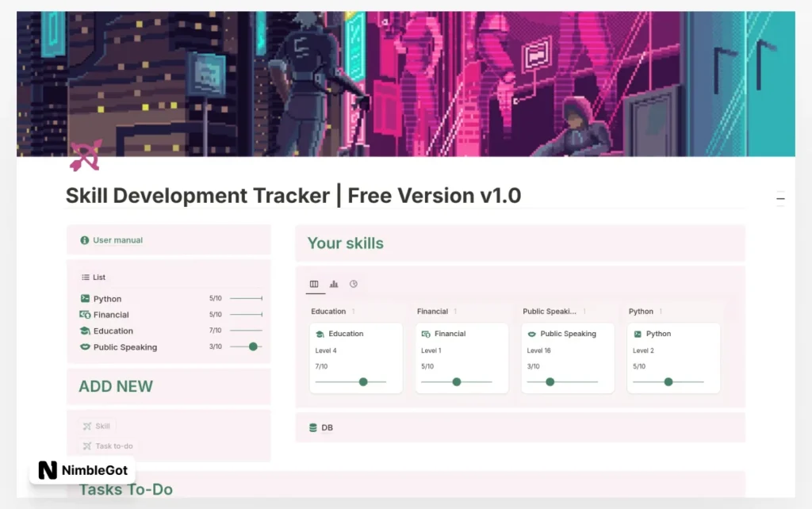Click the Financial card slider knob
The height and width of the screenshot is (509, 812).
[457, 381]
